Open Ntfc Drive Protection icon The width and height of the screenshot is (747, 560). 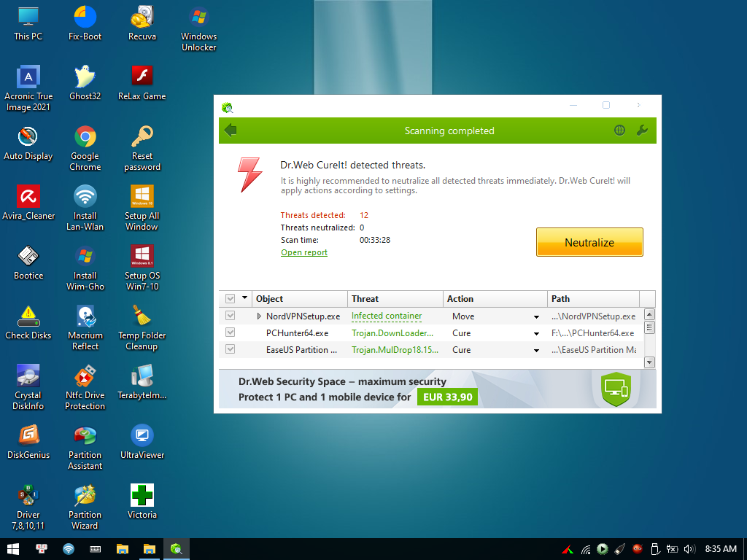[x=85, y=388]
